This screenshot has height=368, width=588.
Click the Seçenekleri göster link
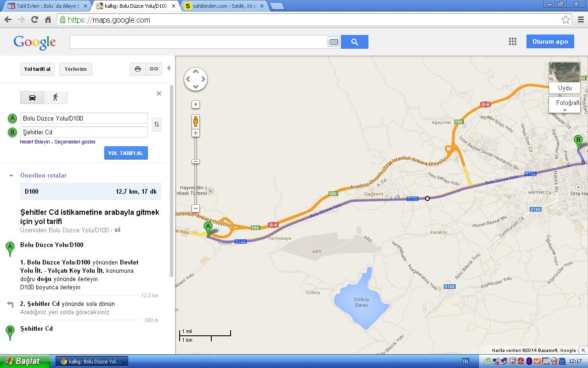point(75,142)
